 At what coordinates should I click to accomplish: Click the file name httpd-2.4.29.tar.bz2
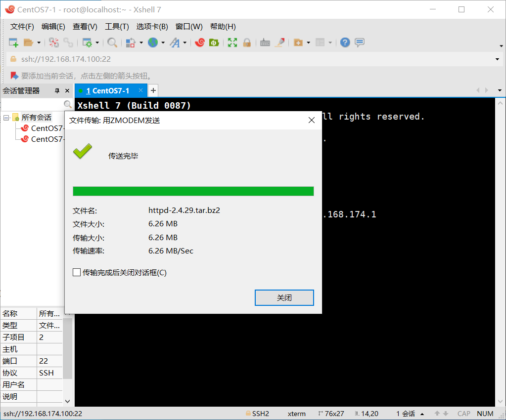(x=184, y=210)
